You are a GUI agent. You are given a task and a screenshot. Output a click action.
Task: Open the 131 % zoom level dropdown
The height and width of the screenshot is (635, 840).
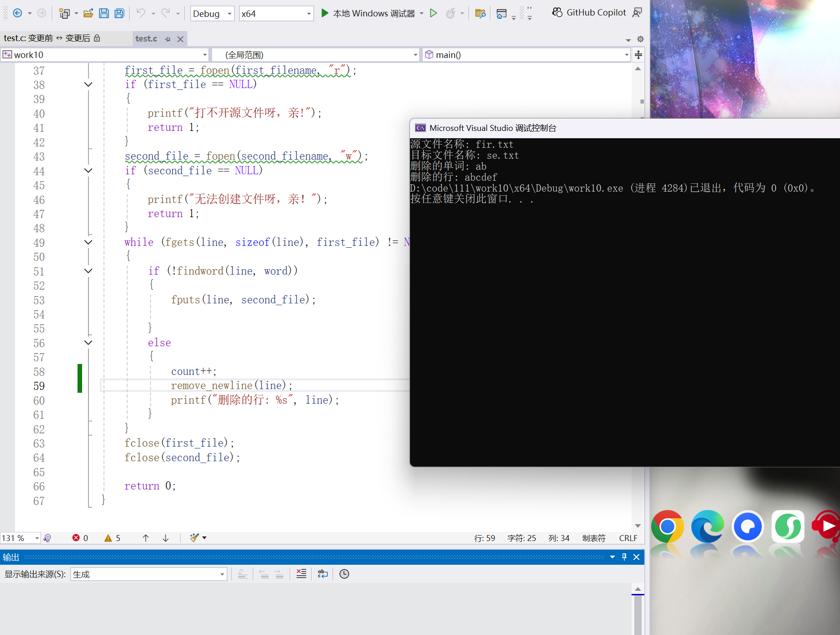coord(21,538)
